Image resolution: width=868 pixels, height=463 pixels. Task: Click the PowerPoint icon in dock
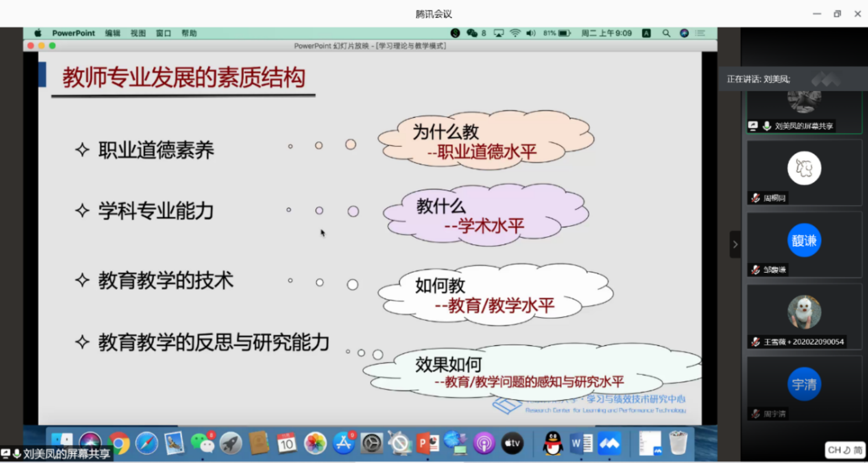(x=428, y=443)
